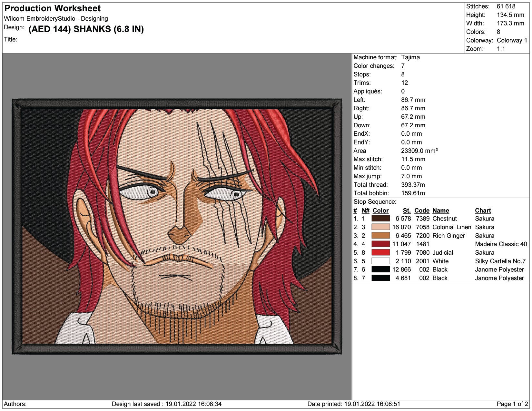Viewport: 532px width, 411px height.
Task: Click the 'Judicial' thread name
Action: coord(443,252)
